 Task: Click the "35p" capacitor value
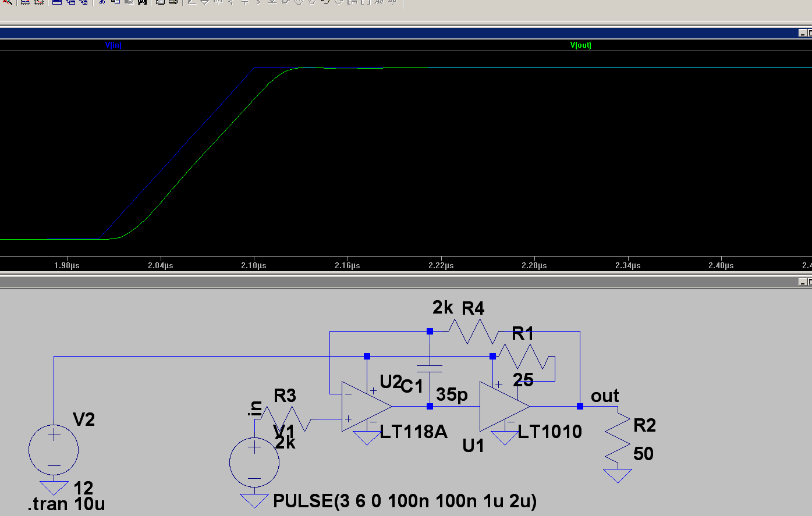[x=452, y=394]
